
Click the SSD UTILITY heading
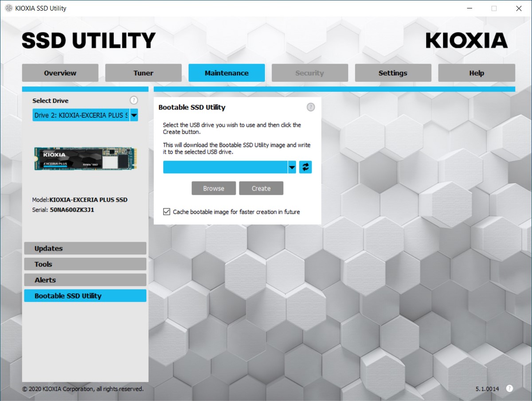pyautogui.click(x=89, y=40)
